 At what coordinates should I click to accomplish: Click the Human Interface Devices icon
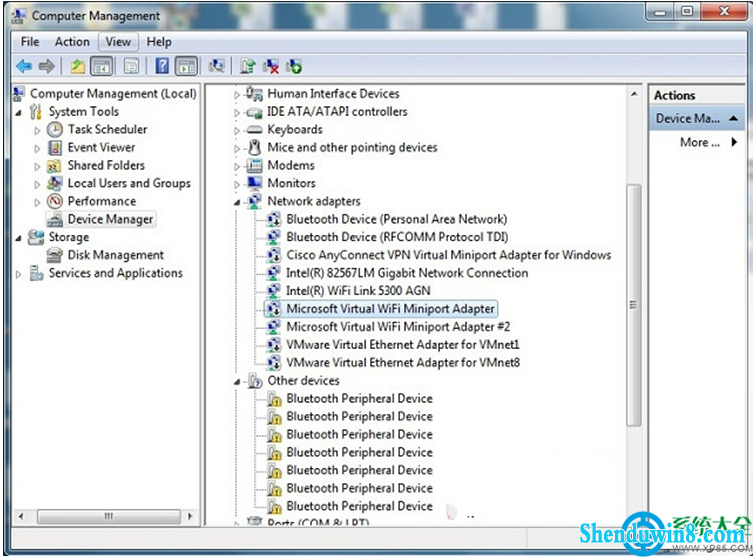point(254,93)
